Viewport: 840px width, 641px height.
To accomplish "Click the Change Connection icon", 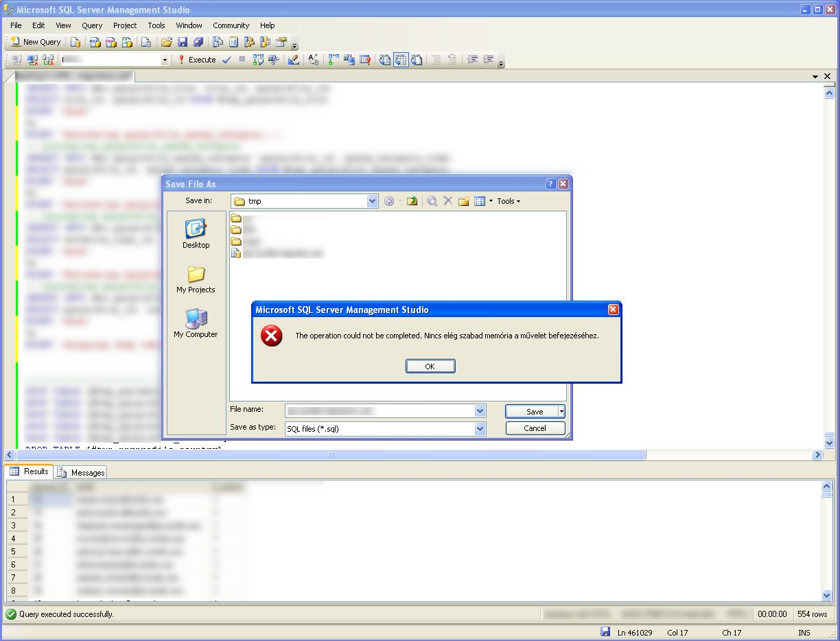I will coord(49,60).
